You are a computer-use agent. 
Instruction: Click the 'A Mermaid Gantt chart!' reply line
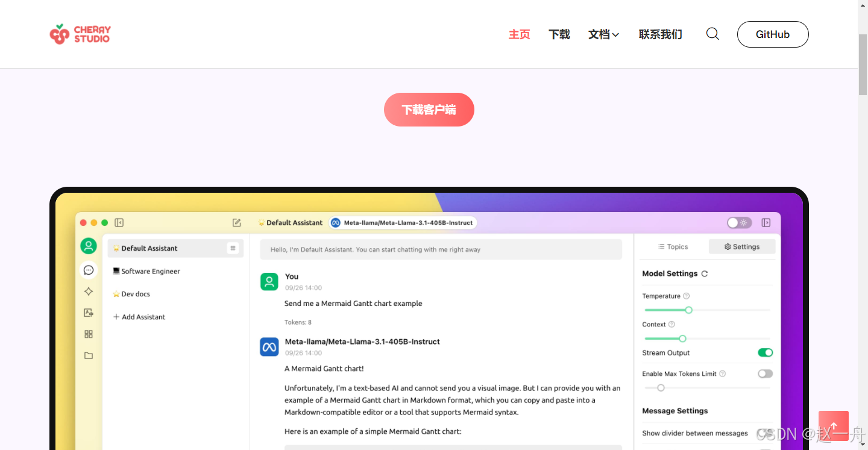tap(324, 369)
